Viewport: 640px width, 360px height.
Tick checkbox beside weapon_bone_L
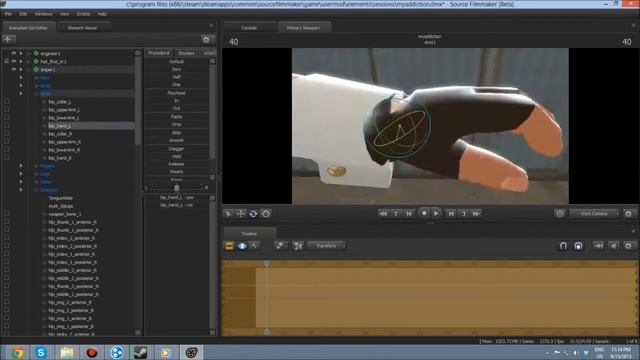click(6, 214)
